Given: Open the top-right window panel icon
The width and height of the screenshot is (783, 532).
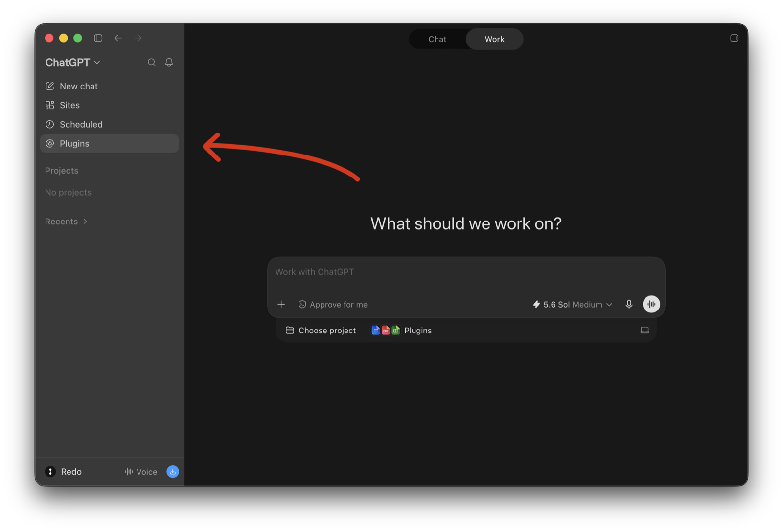Looking at the screenshot, I should tap(734, 38).
